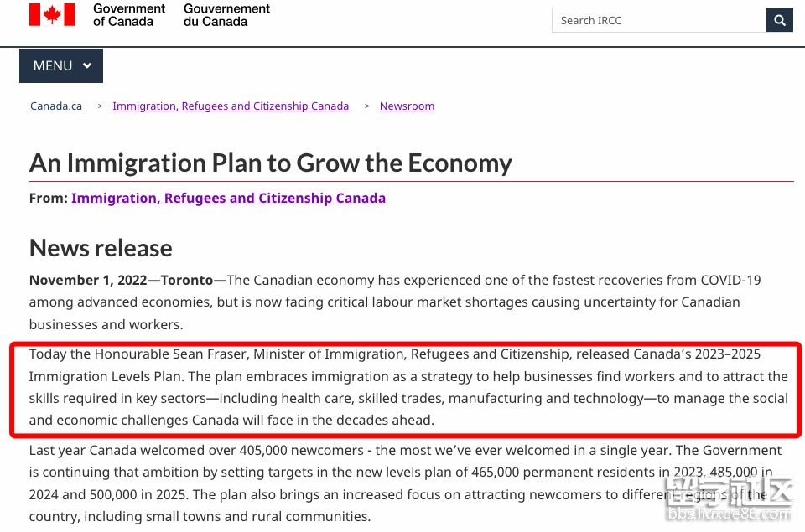Click the Canadian flag logo

52,15
